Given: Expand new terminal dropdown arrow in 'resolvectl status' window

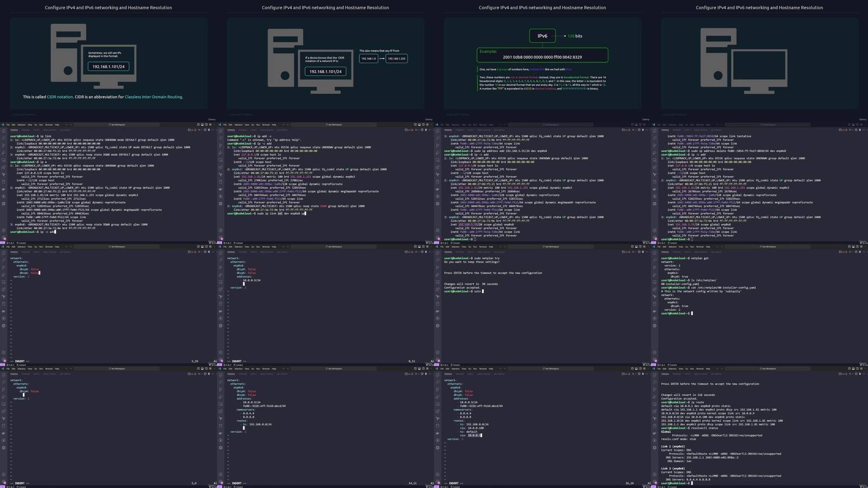Looking at the screenshot, I should click(853, 374).
